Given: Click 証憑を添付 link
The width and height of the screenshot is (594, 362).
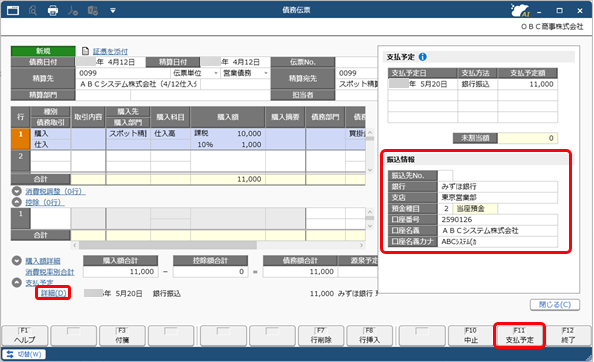Looking at the screenshot, I should [x=110, y=51].
